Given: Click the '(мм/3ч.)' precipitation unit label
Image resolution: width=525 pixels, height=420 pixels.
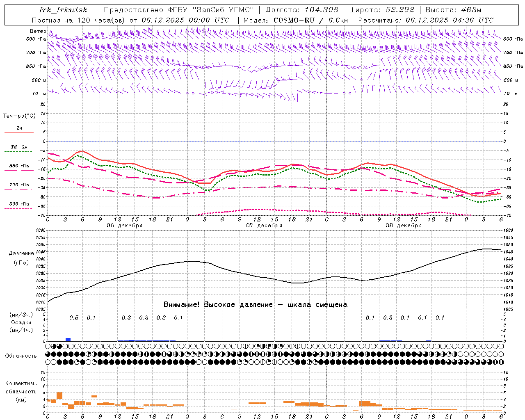Looking at the screenshot, I should point(21,315).
